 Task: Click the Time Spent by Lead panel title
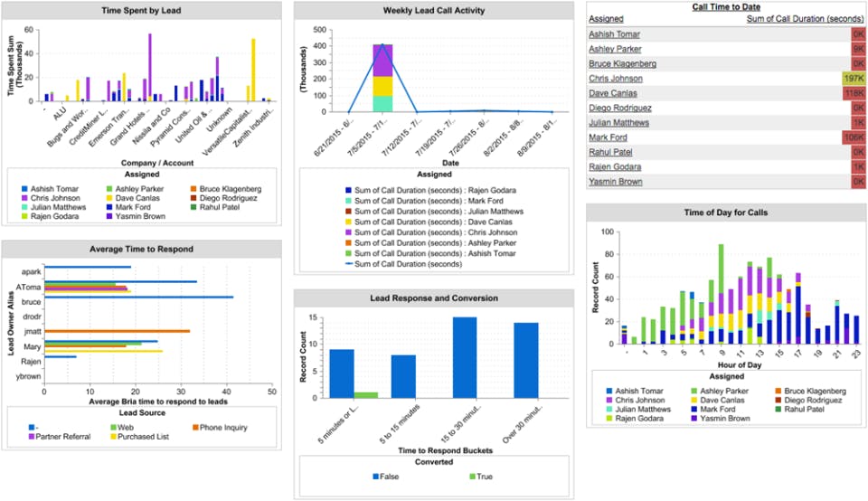141,11
